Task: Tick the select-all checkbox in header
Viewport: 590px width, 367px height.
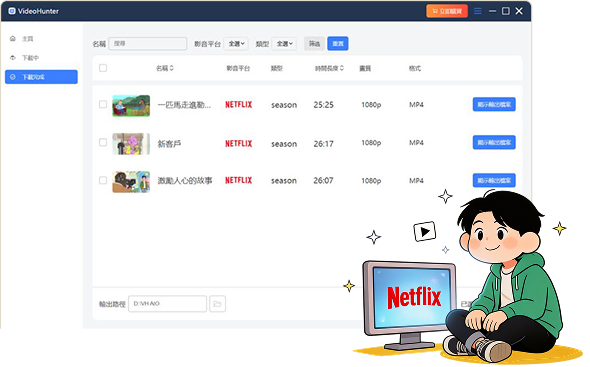Action: pyautogui.click(x=103, y=68)
